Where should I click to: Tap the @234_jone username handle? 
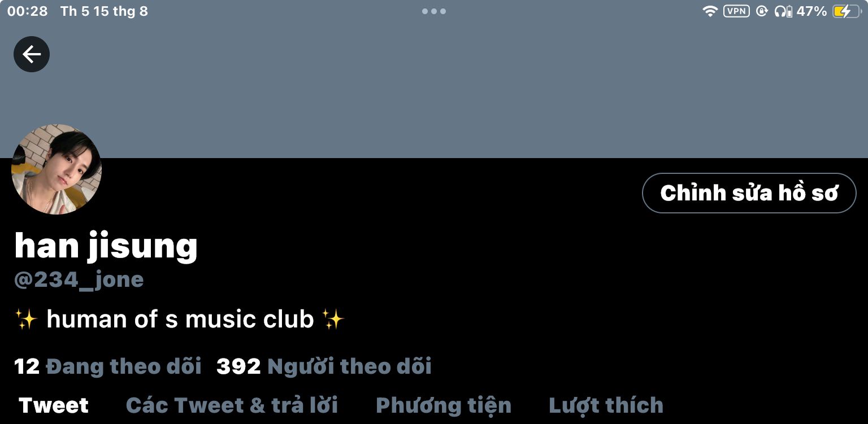pos(79,279)
